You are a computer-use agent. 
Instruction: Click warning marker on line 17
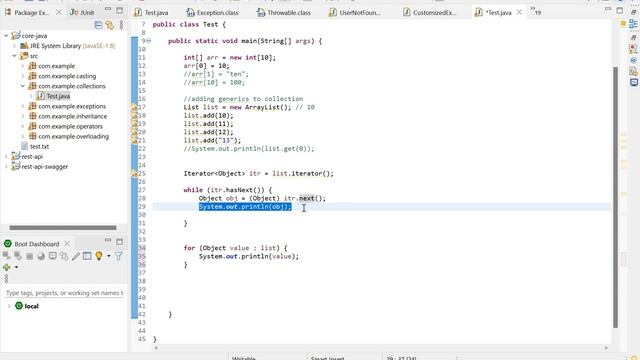click(134, 107)
